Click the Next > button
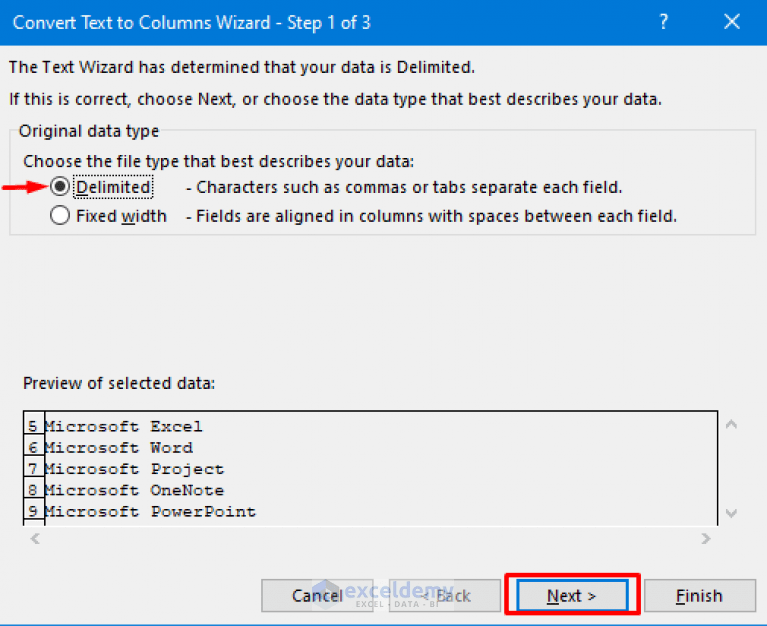 click(572, 595)
